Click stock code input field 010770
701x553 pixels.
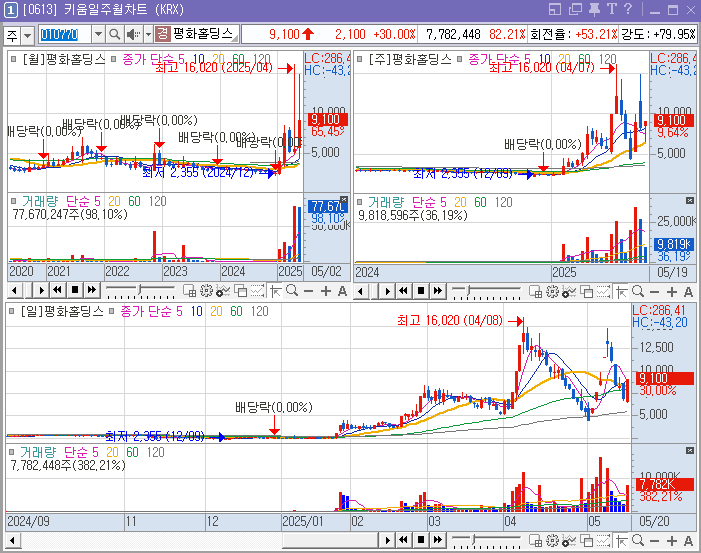[x=65, y=34]
